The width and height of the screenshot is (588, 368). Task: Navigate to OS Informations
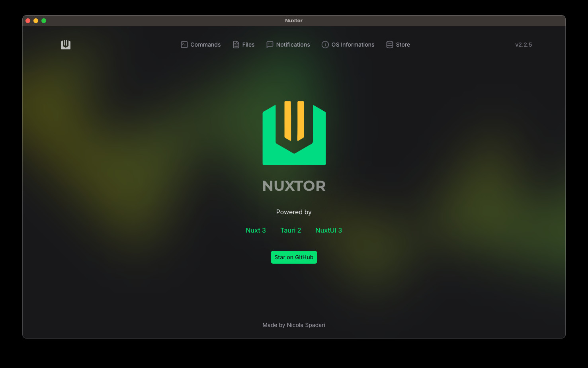pos(348,45)
